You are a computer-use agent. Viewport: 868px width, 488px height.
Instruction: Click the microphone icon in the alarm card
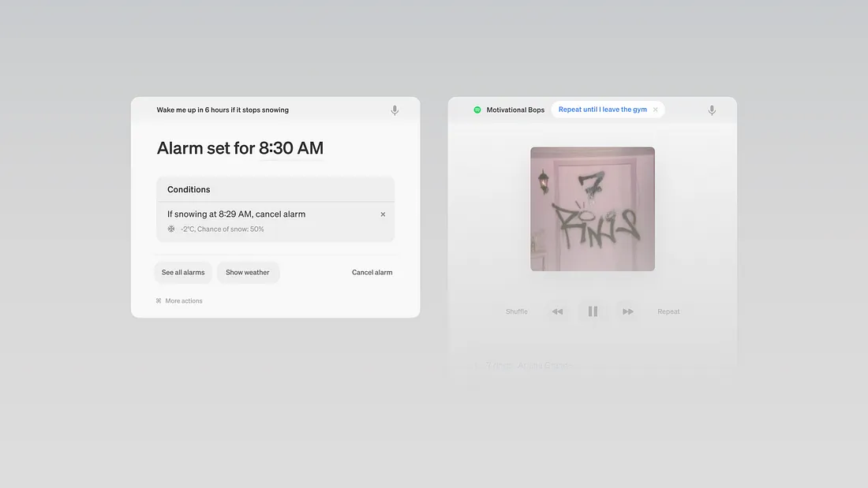coord(395,110)
